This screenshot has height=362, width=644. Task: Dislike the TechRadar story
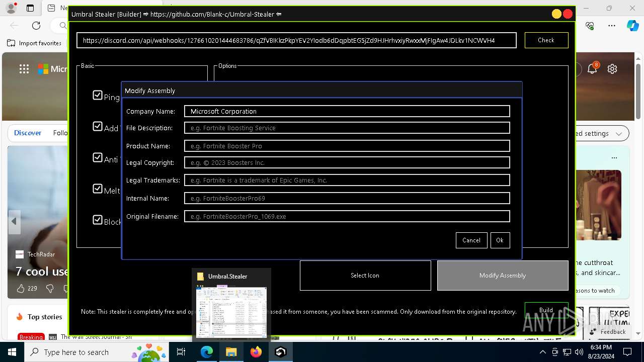coord(50,289)
